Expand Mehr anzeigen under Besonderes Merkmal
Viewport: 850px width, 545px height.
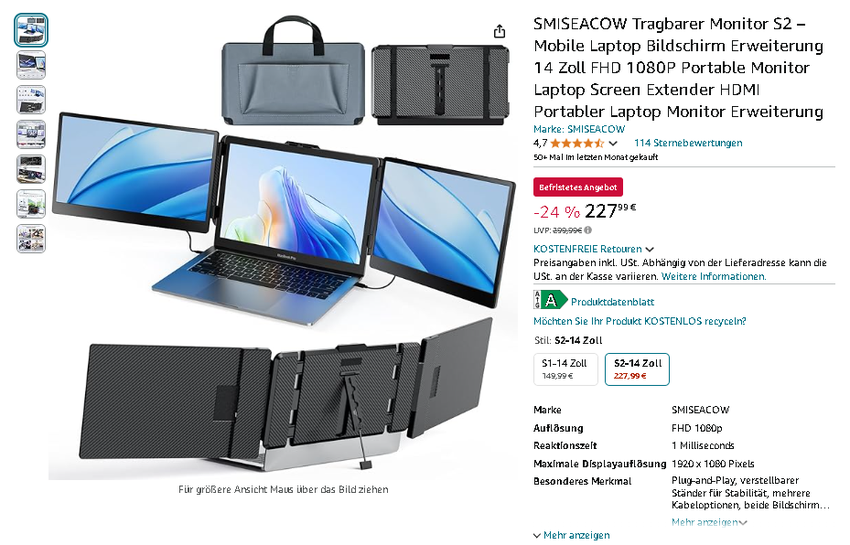point(709,522)
